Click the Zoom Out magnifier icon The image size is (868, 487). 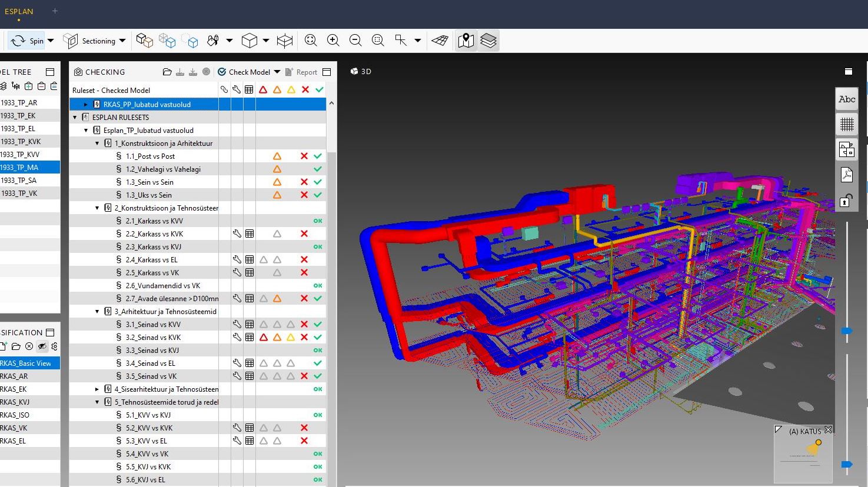[x=355, y=40]
